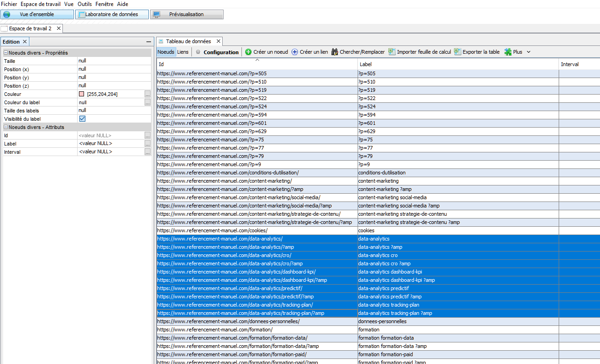Image resolution: width=600 pixels, height=364 pixels.
Task: Click the formation formation-data label cell
Action: pos(458,338)
